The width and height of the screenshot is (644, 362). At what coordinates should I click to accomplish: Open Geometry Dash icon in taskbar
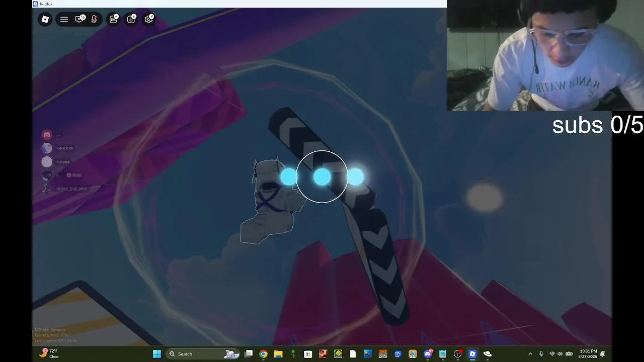click(338, 354)
